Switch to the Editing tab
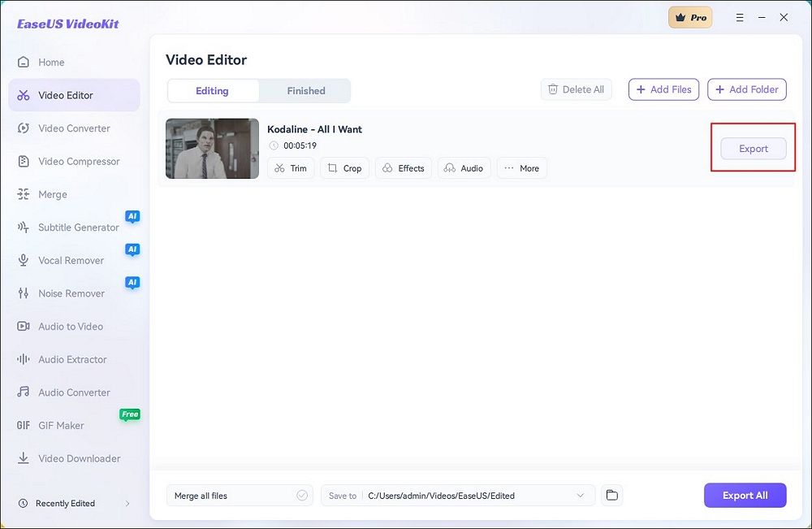This screenshot has width=812, height=529. pyautogui.click(x=212, y=91)
